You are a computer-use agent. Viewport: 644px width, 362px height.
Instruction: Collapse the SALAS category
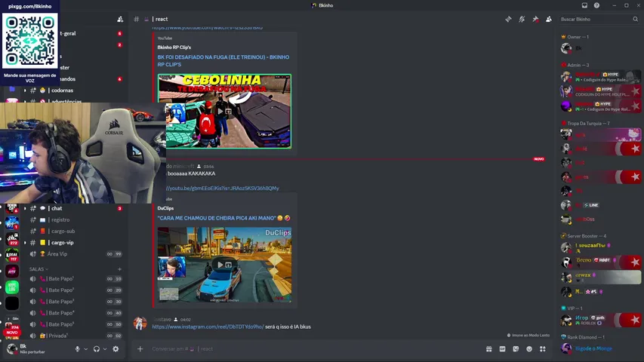tap(39, 269)
